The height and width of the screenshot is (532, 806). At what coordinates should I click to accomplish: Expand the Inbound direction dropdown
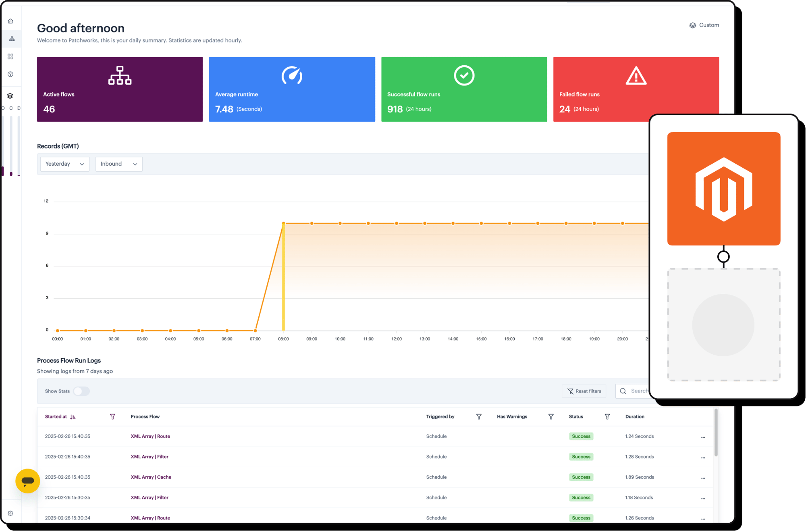(x=119, y=164)
